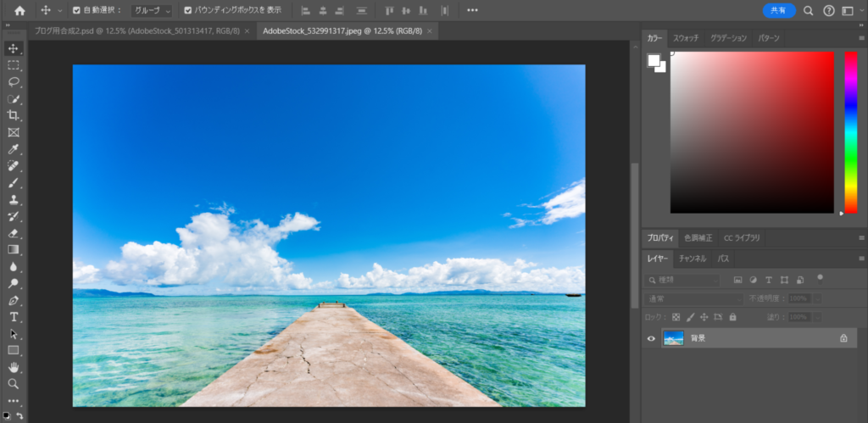
Task: Select the Lasso tool
Action: click(x=14, y=82)
